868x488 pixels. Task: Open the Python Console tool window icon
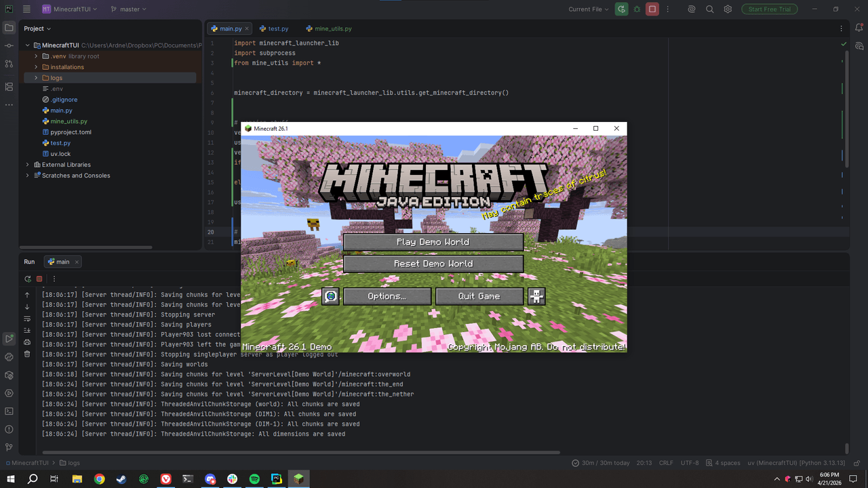(x=9, y=357)
